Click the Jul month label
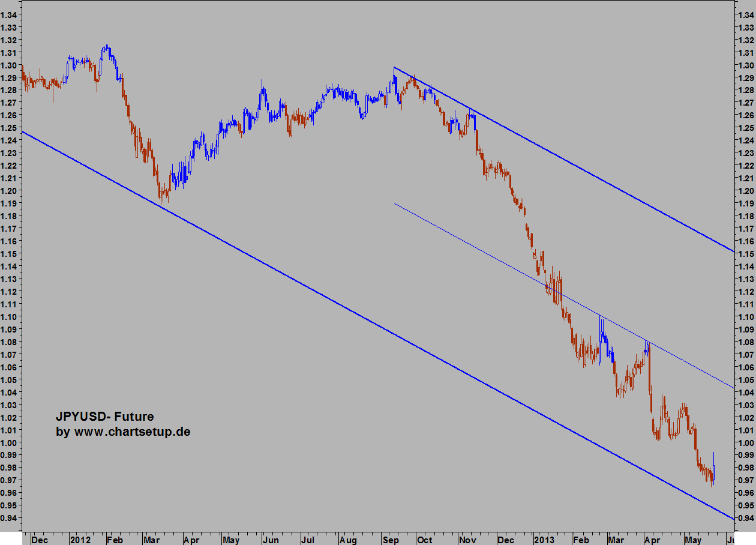This screenshot has height=545, width=756. click(308, 540)
